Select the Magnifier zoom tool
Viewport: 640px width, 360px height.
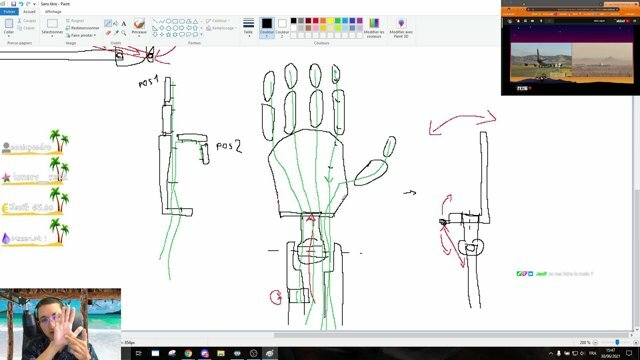click(x=124, y=32)
